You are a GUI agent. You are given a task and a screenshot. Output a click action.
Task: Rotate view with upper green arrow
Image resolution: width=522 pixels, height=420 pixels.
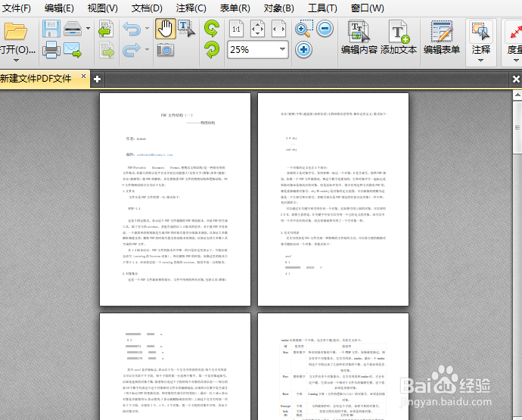coord(212,29)
